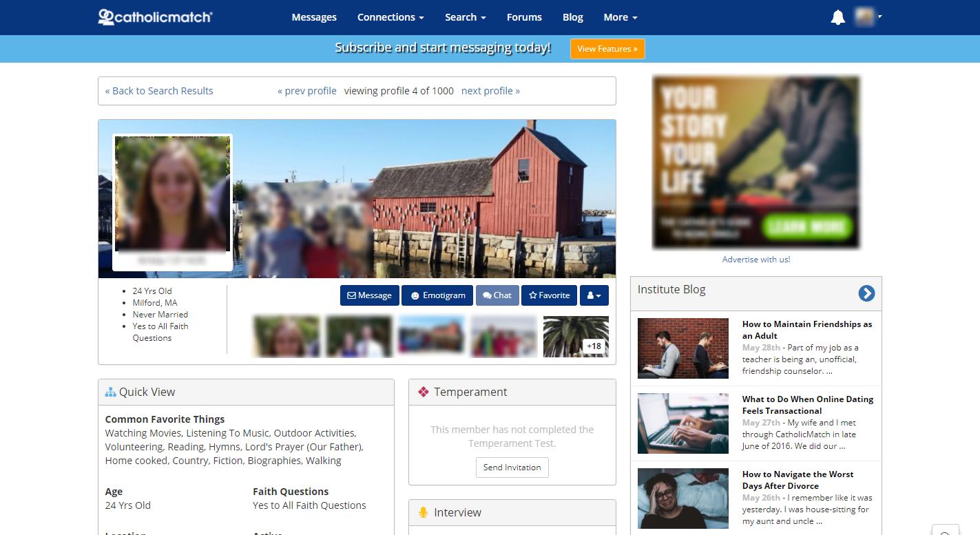980x535 pixels.
Task: Add profile to Favorite with star
Action: click(549, 295)
